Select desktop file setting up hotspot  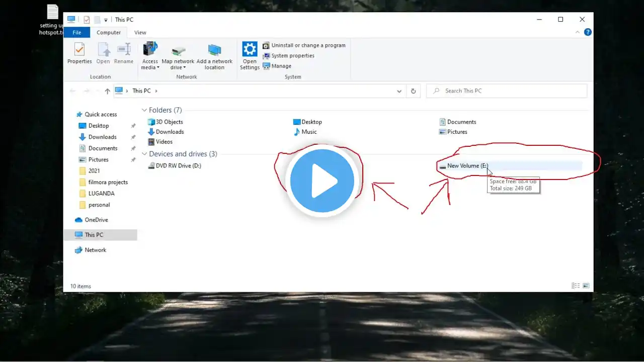(52, 20)
